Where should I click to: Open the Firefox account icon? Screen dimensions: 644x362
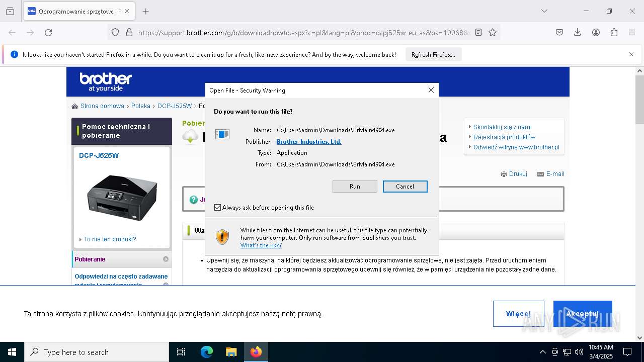point(596,32)
